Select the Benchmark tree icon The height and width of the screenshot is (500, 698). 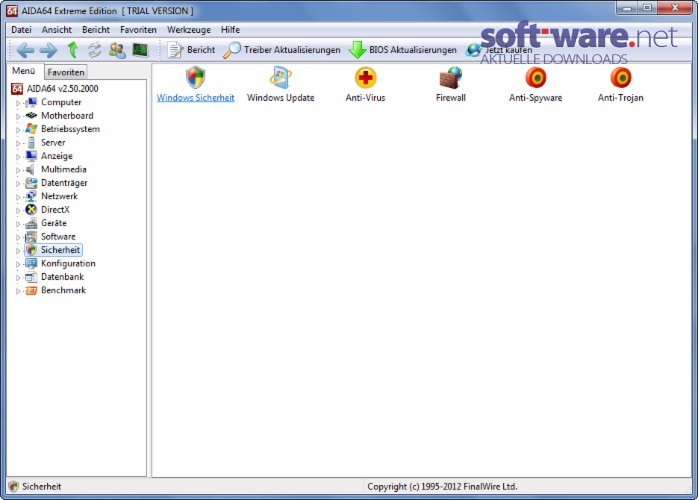coord(31,290)
